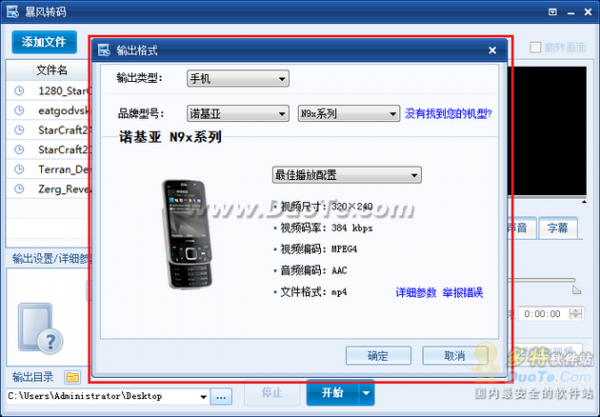Open the 输出类型 dropdown showing 手机

[238, 79]
